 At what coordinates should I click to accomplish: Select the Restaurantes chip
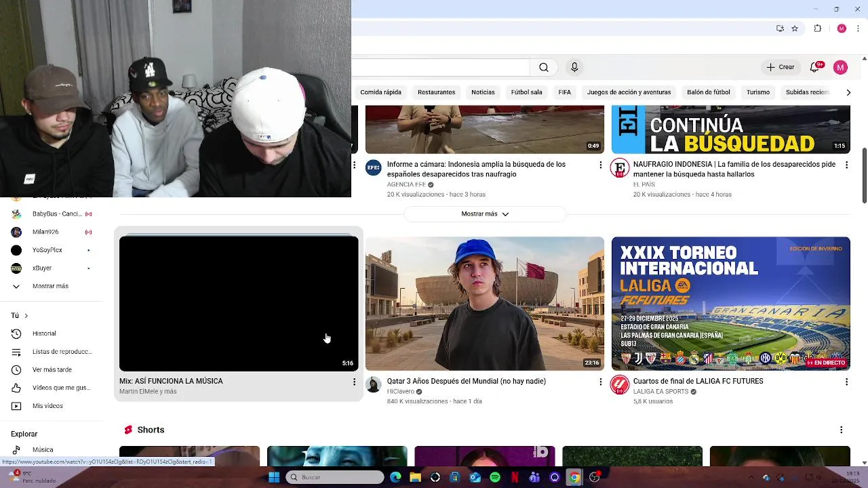click(x=437, y=92)
